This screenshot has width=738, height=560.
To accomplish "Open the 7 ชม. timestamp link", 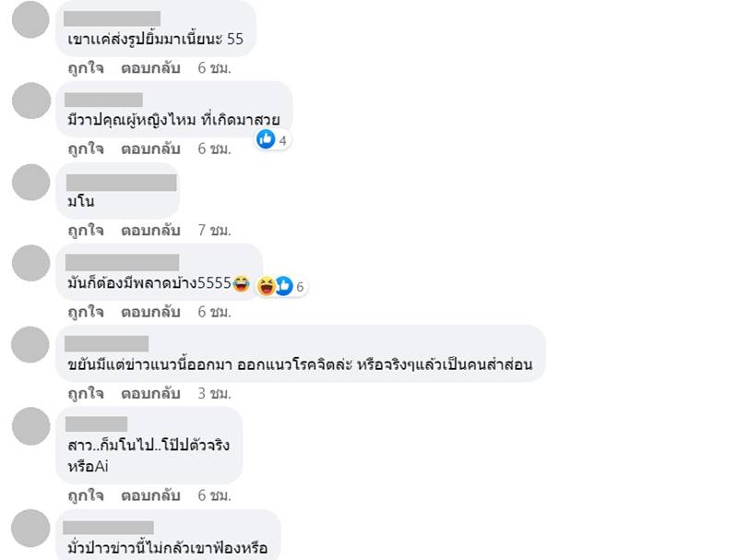I will [215, 230].
